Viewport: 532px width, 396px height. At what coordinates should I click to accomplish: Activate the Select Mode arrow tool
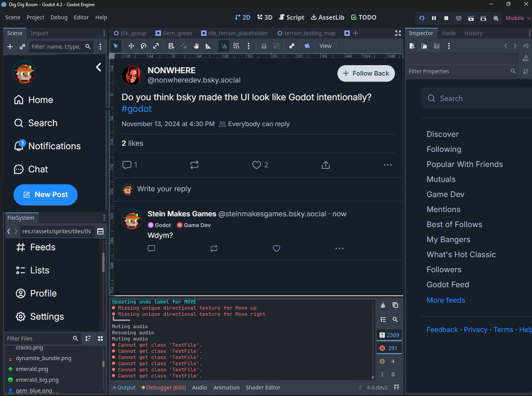click(x=116, y=46)
